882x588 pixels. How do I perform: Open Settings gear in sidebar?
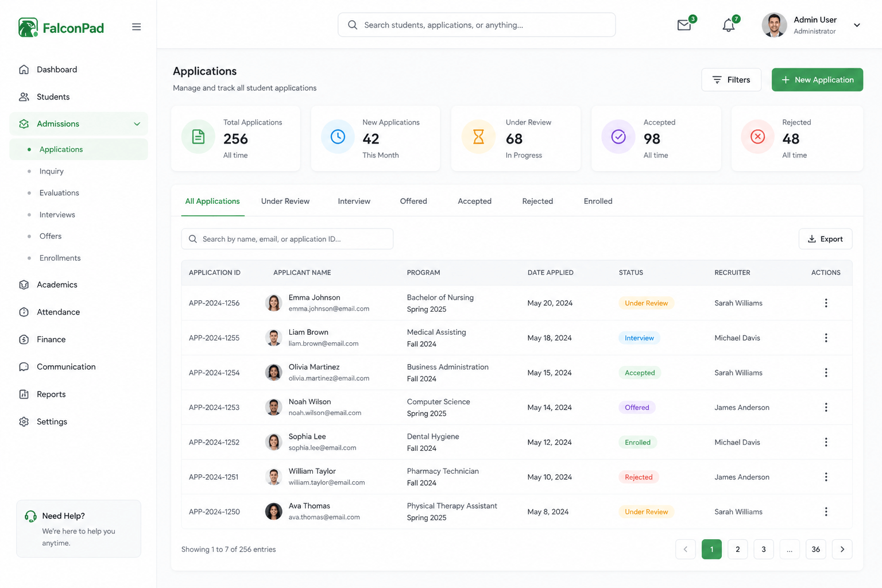click(x=24, y=421)
